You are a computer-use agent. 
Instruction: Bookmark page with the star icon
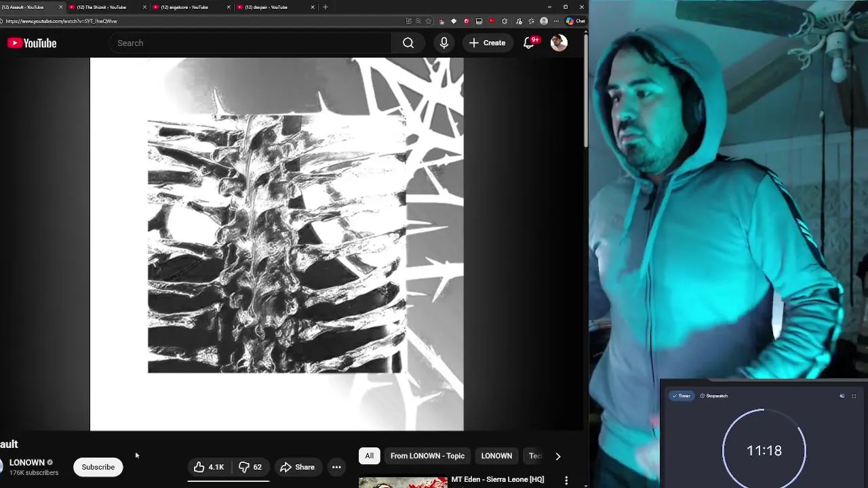(428, 21)
